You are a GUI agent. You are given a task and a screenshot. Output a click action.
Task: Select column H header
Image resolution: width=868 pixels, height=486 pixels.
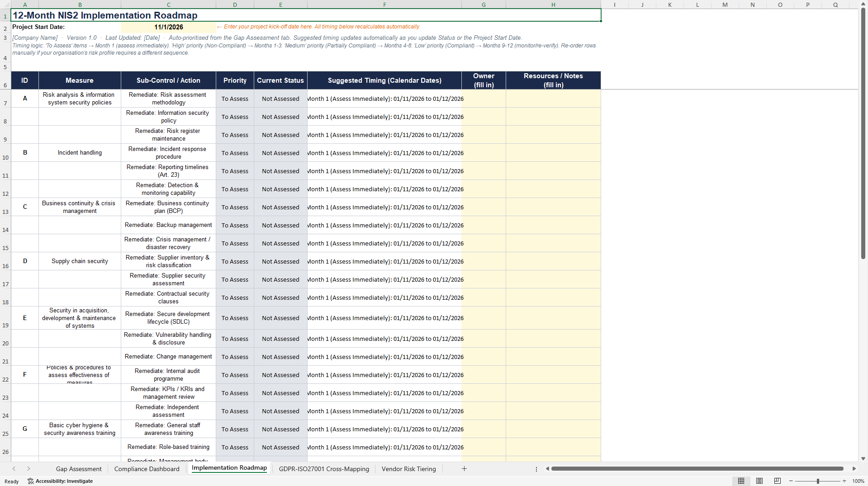tap(553, 5)
